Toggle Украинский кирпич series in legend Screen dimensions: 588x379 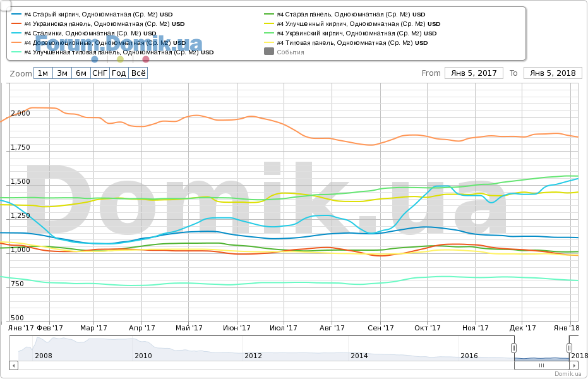coord(351,33)
